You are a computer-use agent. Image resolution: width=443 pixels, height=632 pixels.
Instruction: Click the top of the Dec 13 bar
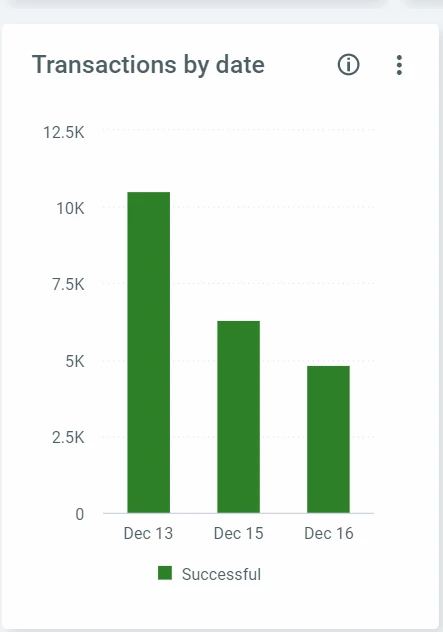149,193
